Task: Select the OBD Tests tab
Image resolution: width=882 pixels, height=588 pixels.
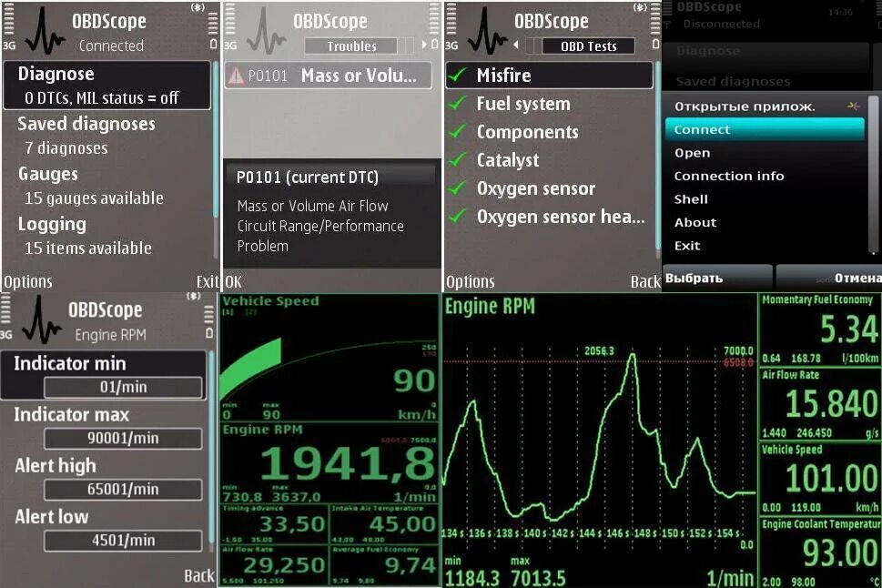Action: [x=588, y=46]
